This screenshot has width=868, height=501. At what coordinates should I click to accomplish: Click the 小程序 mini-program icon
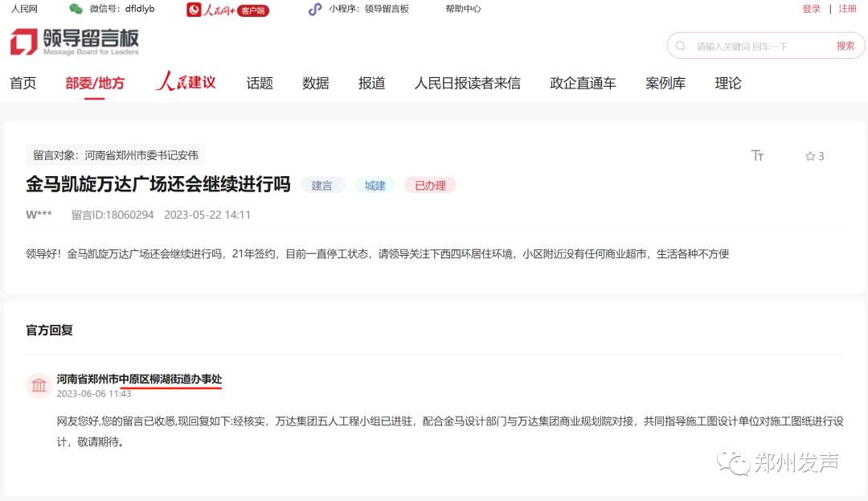pos(315,9)
